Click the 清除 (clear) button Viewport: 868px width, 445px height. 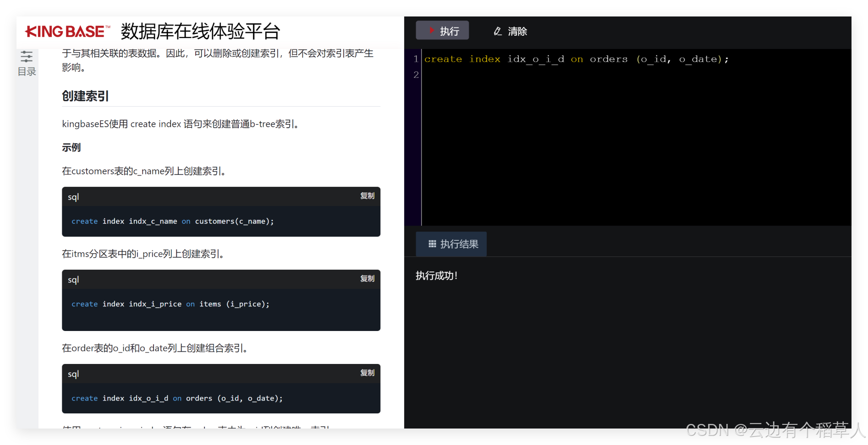click(511, 31)
